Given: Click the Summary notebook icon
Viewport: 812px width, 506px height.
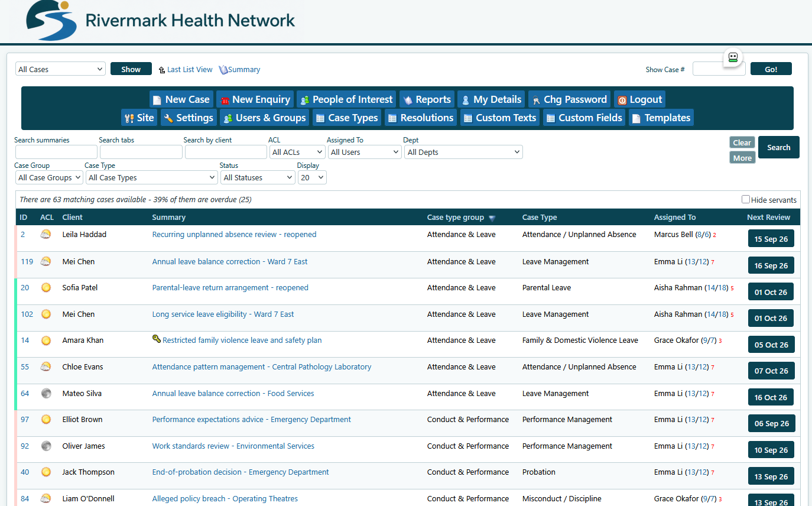Looking at the screenshot, I should point(223,70).
